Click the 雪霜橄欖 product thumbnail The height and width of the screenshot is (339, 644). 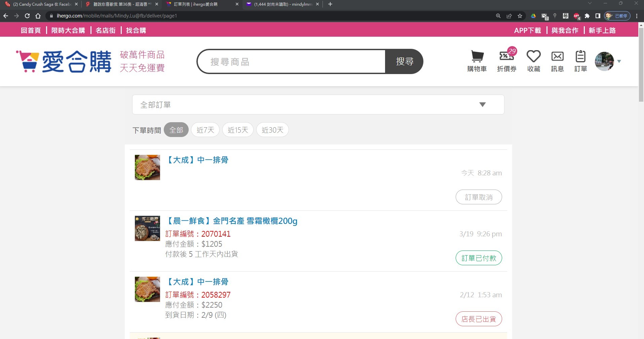pos(147,228)
